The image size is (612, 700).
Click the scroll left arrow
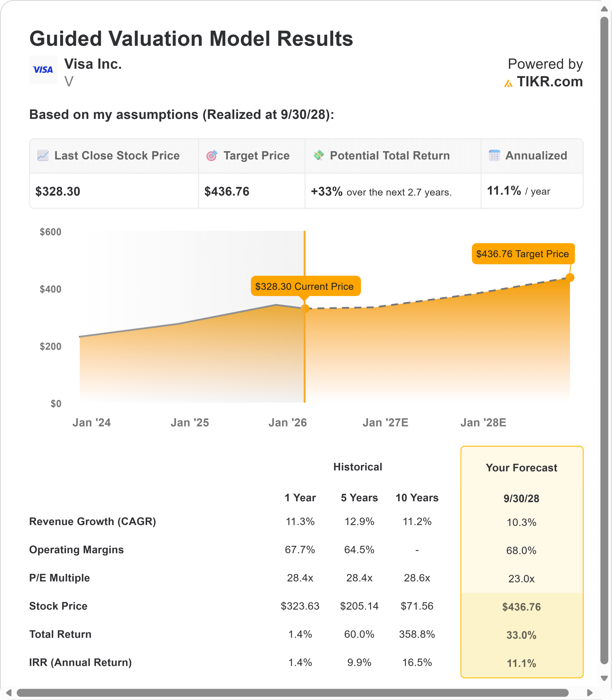click(x=9, y=693)
